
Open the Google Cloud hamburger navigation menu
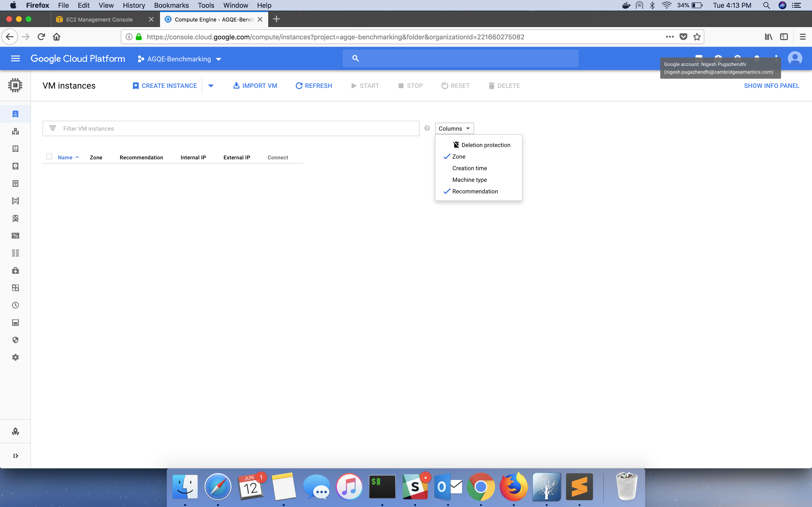(x=15, y=59)
